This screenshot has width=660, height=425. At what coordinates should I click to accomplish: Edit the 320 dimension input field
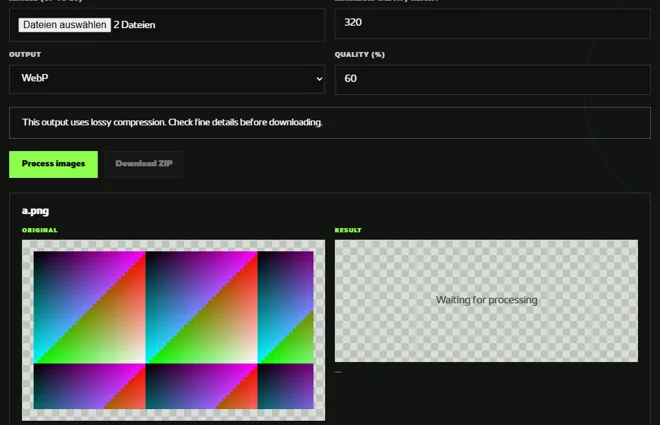coord(492,23)
